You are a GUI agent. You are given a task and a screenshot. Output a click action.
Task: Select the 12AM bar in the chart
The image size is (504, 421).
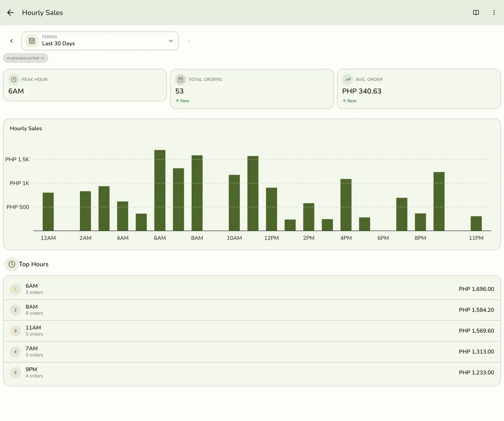click(48, 212)
